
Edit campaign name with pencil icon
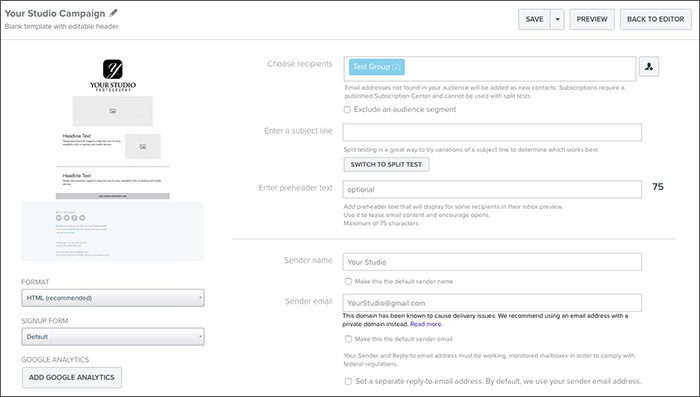click(x=113, y=13)
